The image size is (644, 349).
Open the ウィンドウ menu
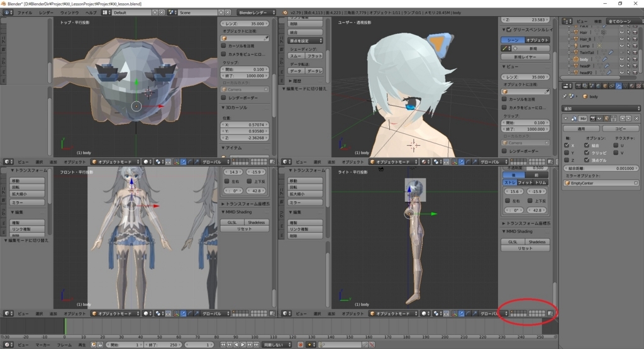tap(69, 13)
